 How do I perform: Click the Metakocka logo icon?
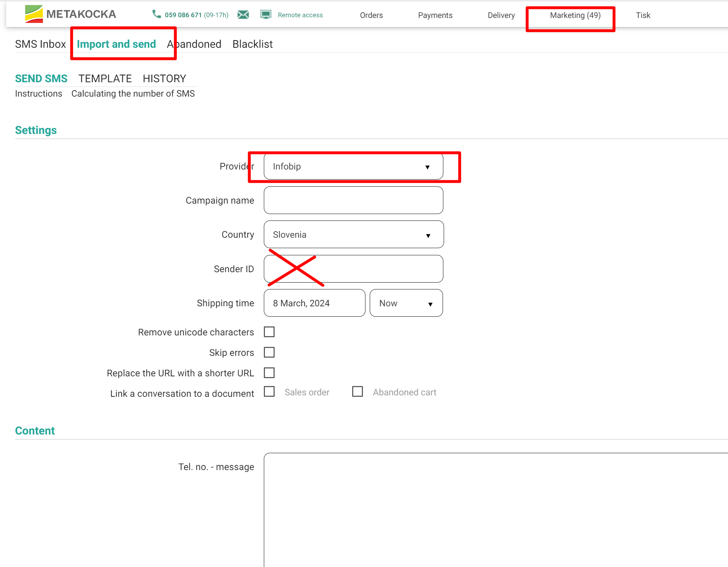(34, 14)
